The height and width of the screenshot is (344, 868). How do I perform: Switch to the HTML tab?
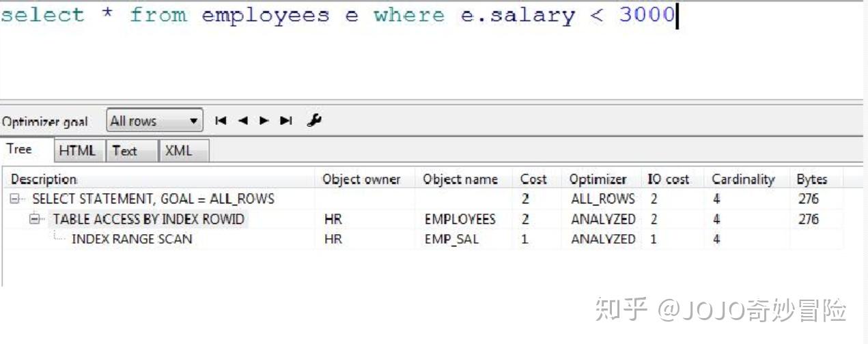(x=77, y=151)
